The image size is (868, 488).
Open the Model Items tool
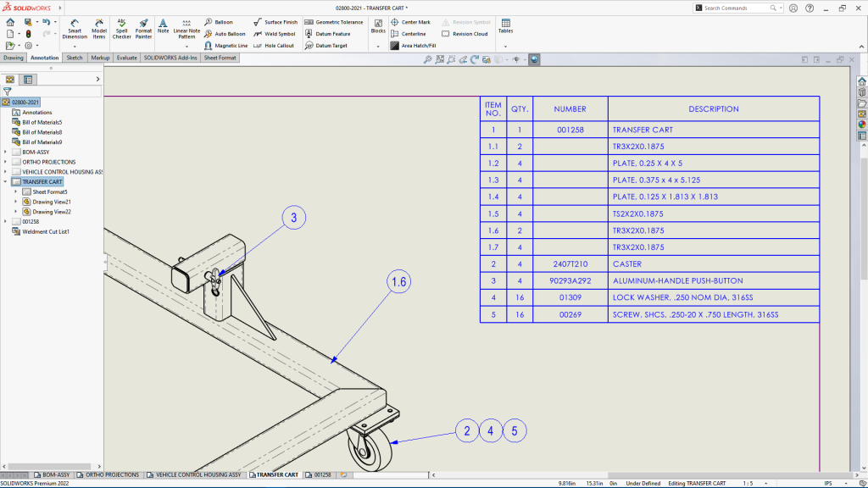(98, 30)
